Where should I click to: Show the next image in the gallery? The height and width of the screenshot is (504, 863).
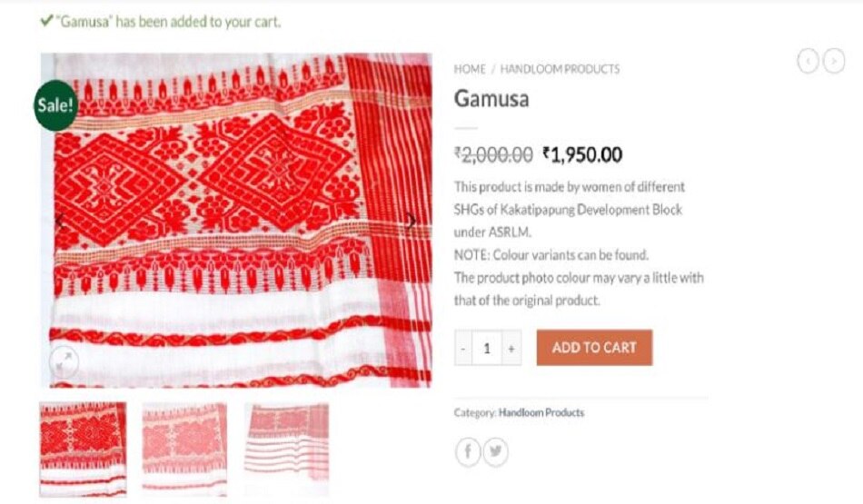click(412, 222)
